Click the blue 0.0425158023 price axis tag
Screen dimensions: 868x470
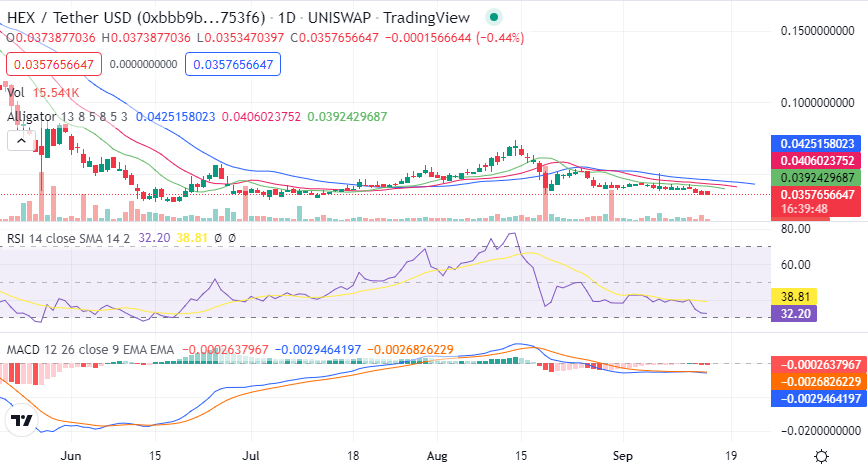point(817,143)
